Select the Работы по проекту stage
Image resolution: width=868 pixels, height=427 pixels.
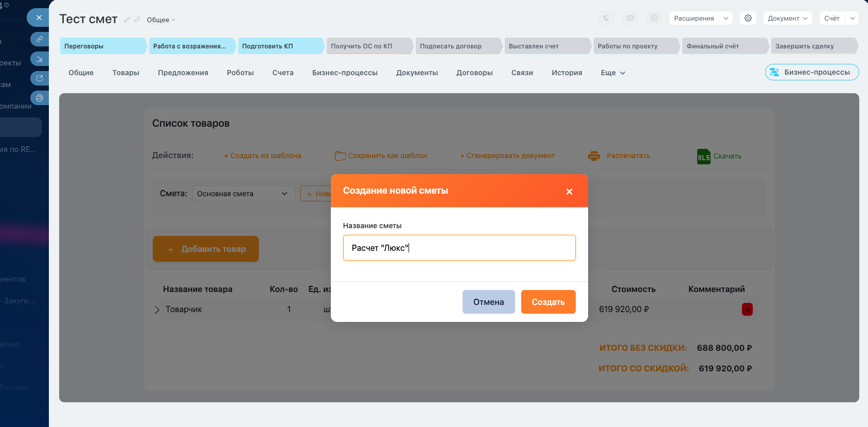tap(637, 46)
